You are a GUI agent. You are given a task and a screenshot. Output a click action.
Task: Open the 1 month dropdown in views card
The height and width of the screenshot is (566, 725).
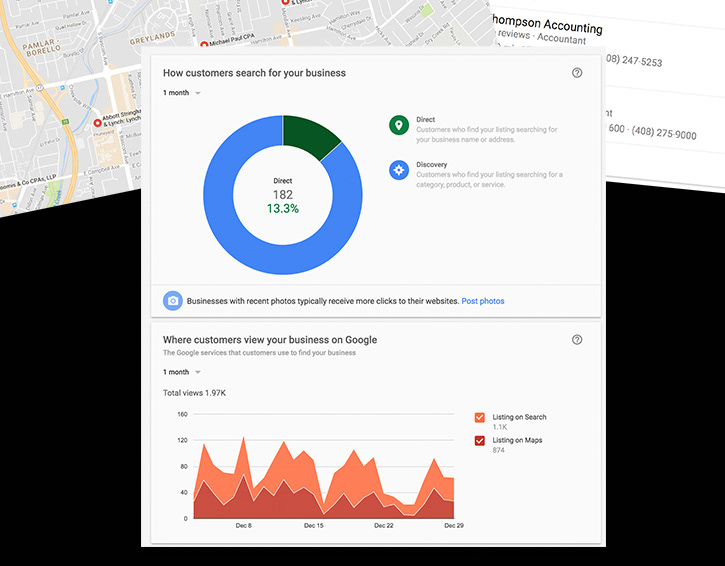point(182,372)
